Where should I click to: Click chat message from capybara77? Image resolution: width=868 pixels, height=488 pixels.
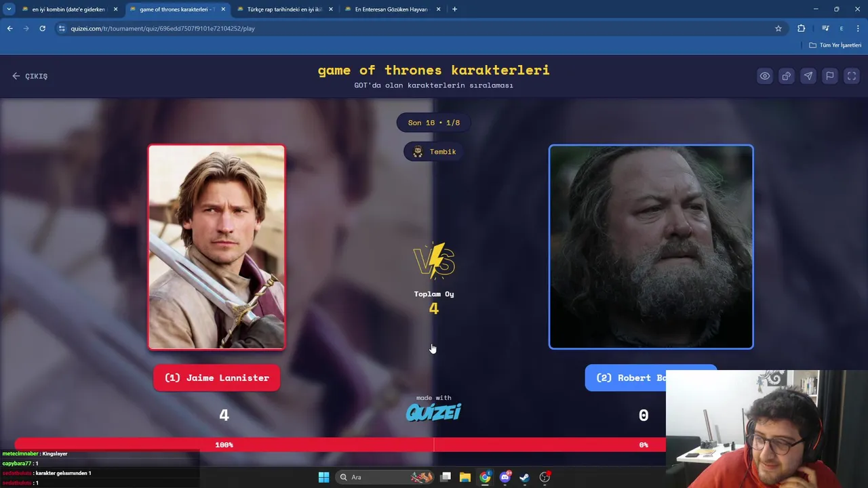click(x=20, y=464)
